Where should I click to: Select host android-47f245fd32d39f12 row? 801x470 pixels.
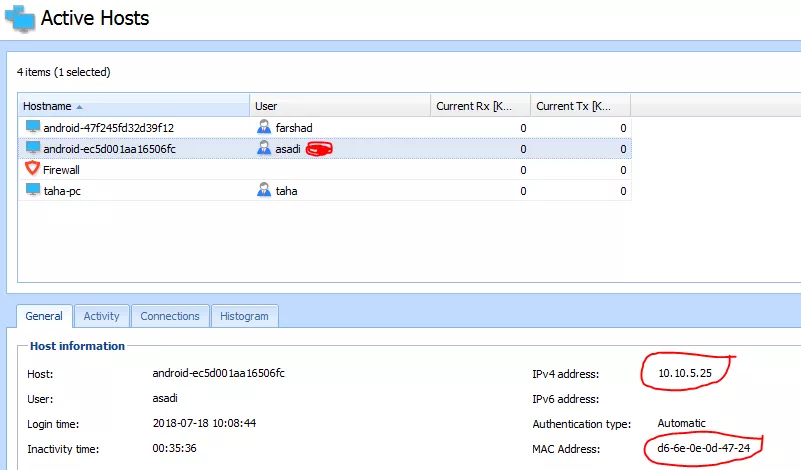324,128
